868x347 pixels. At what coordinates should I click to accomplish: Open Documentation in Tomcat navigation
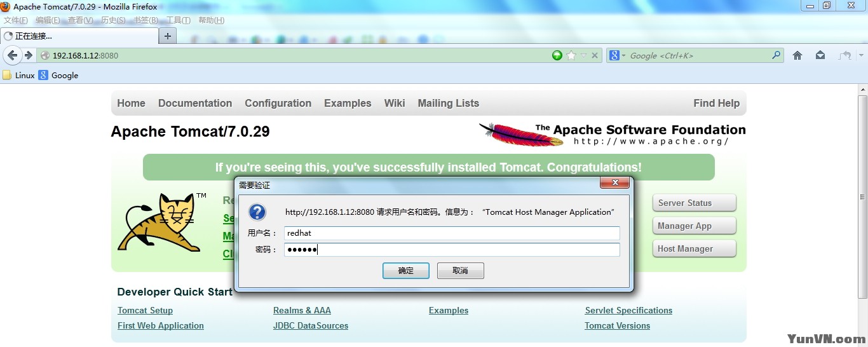click(195, 103)
